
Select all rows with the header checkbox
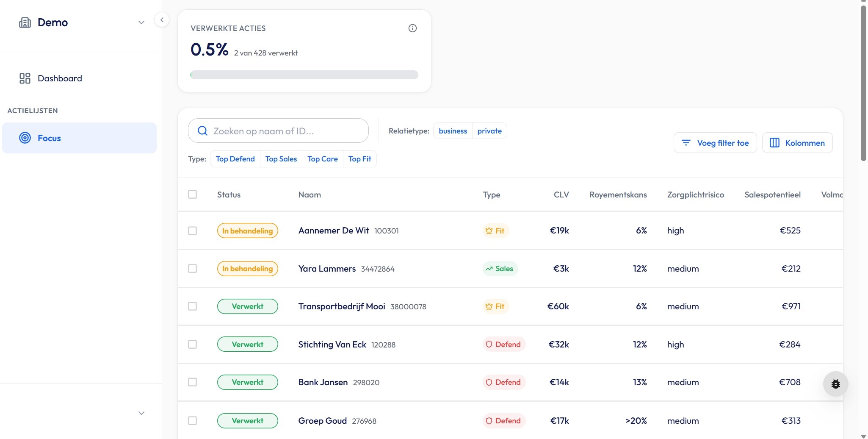tap(193, 194)
